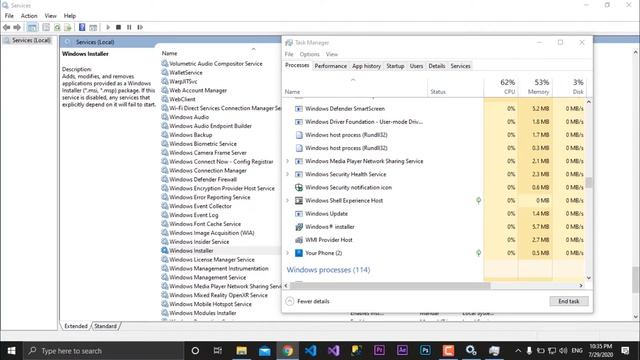Sort processes by Memory column

[x=535, y=87]
